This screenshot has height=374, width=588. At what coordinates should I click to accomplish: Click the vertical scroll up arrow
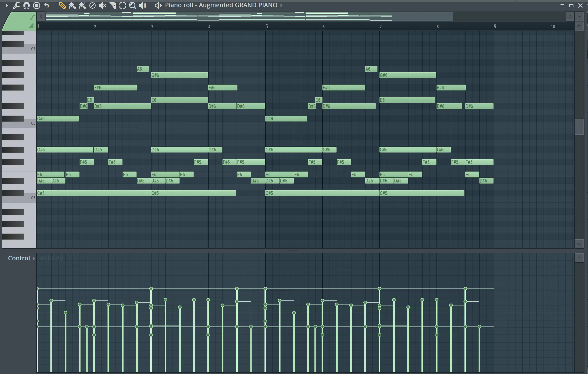point(579,26)
